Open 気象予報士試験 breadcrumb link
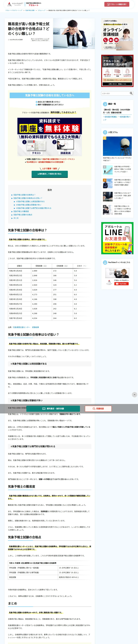 click(30, 11)
